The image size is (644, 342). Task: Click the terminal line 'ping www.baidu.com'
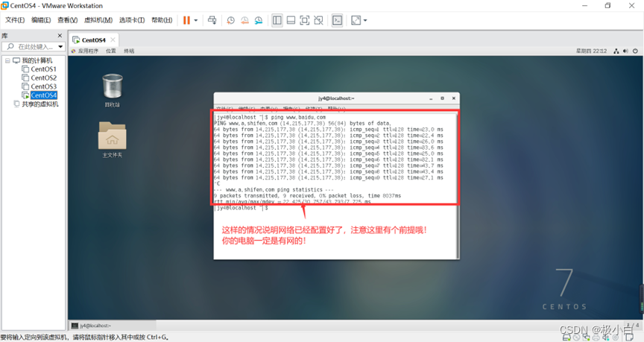[x=298, y=118]
